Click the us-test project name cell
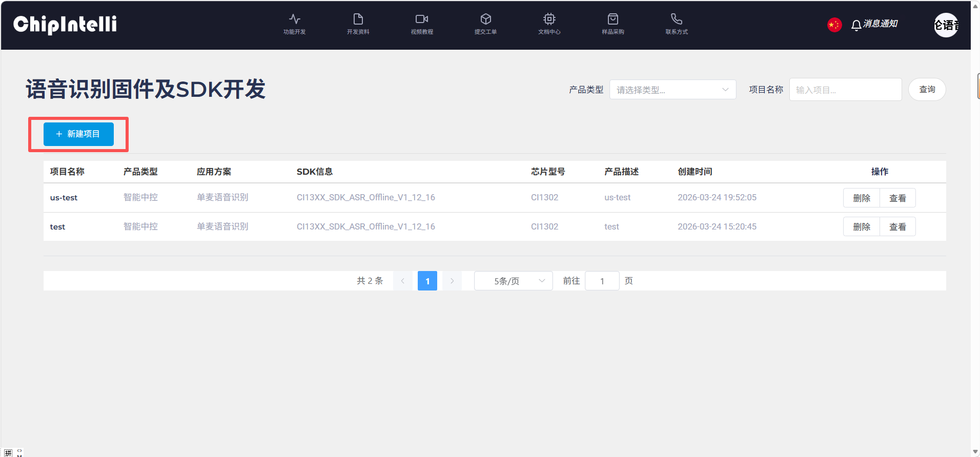Screen dimensions: 980x457 click(64, 198)
